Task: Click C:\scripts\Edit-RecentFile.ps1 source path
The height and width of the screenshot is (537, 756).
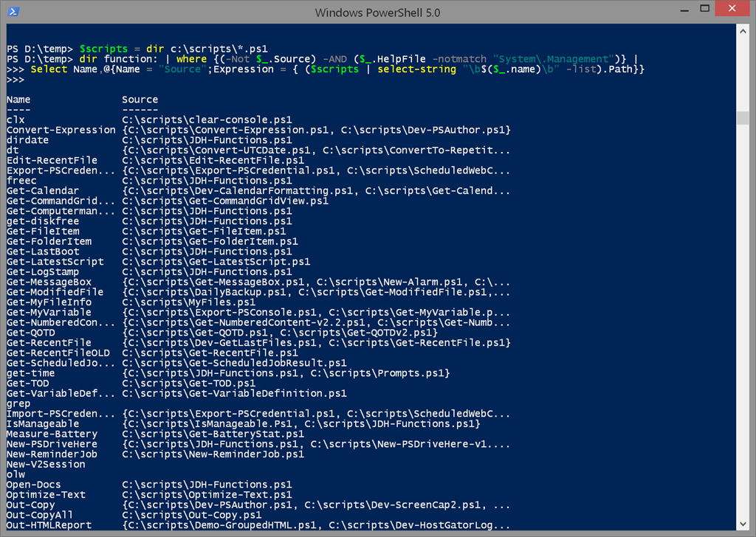Action: pyautogui.click(x=213, y=160)
